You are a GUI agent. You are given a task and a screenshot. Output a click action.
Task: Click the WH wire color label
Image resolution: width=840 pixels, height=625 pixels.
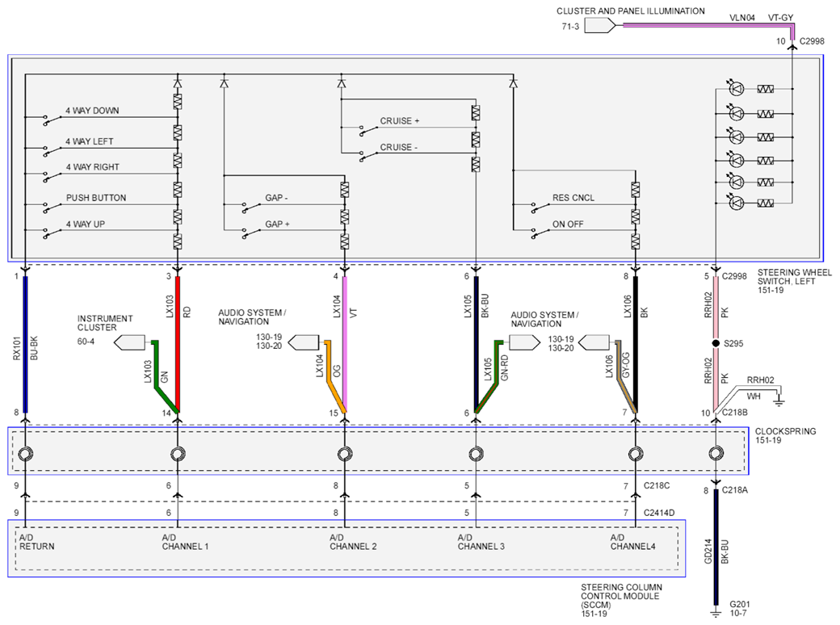click(754, 396)
